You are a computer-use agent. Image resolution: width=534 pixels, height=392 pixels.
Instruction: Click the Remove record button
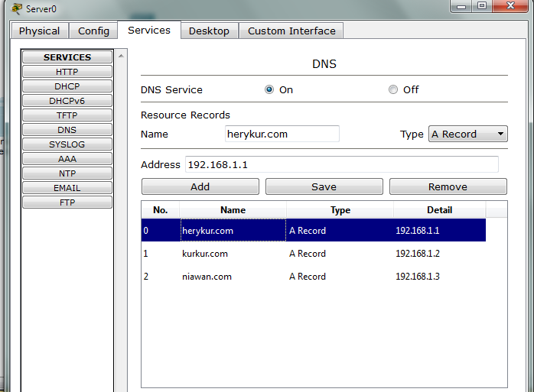click(x=448, y=186)
